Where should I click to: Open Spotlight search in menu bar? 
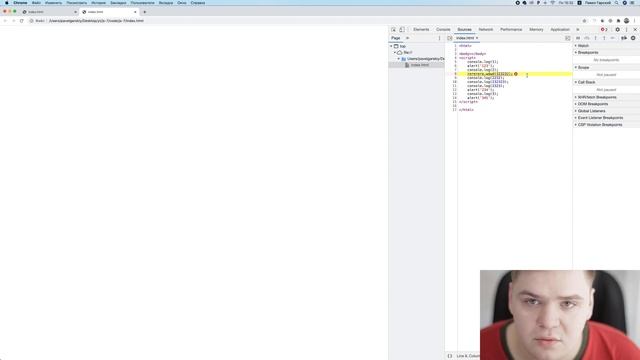pos(616,3)
